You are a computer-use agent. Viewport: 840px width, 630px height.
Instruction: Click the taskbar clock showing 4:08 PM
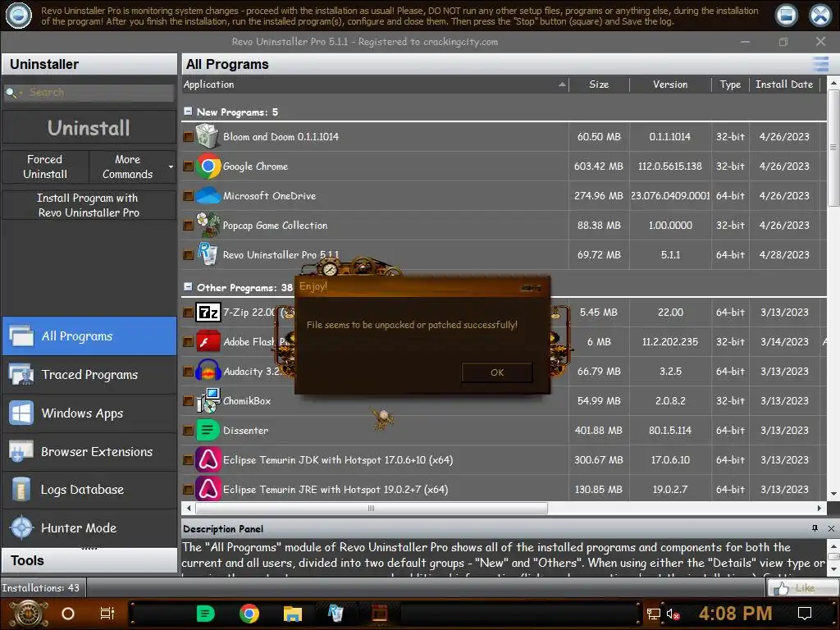tap(735, 614)
